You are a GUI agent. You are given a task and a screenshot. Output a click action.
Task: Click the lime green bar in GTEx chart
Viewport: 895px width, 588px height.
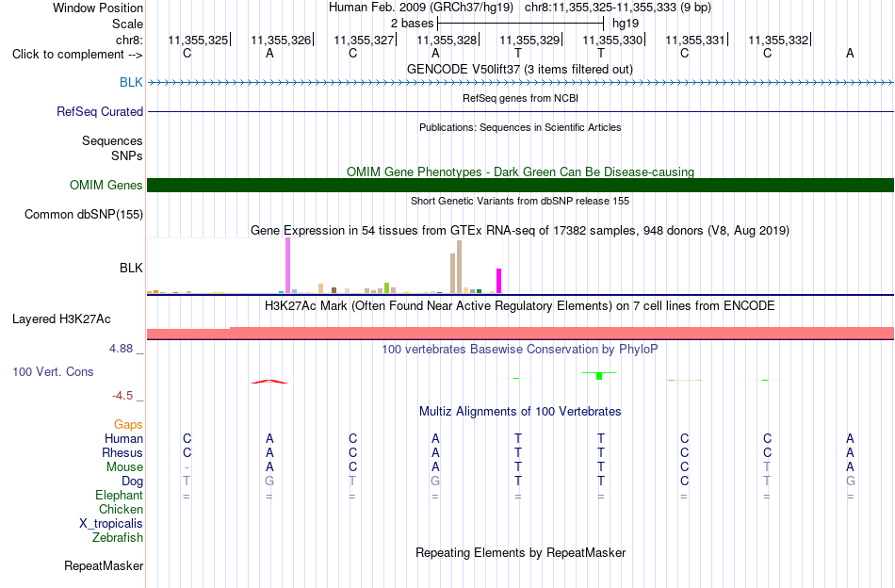pos(387,287)
